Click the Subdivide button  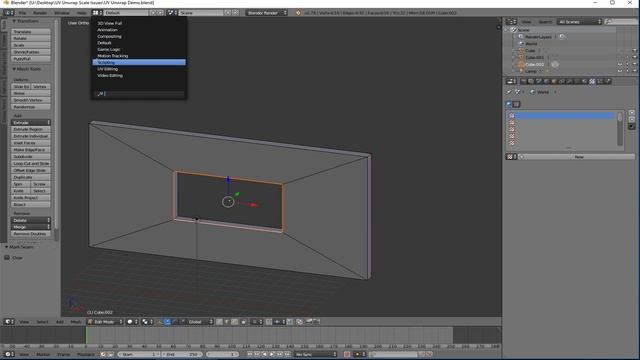(x=31, y=157)
